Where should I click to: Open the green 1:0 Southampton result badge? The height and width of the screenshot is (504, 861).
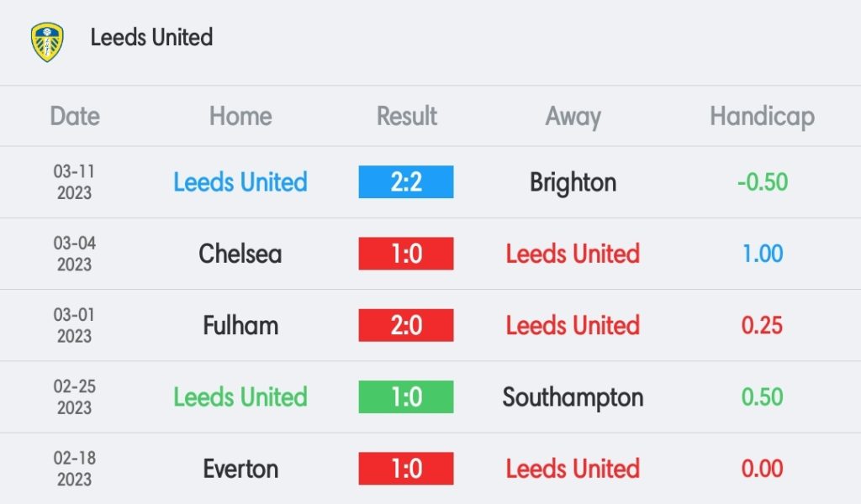(406, 396)
